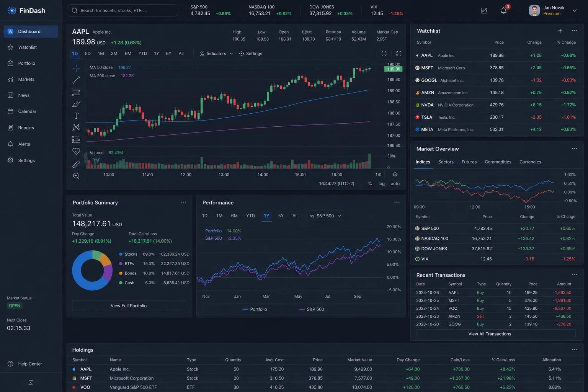
Task: Select the TSLA row in the Watchlist
Action: [x=497, y=117]
